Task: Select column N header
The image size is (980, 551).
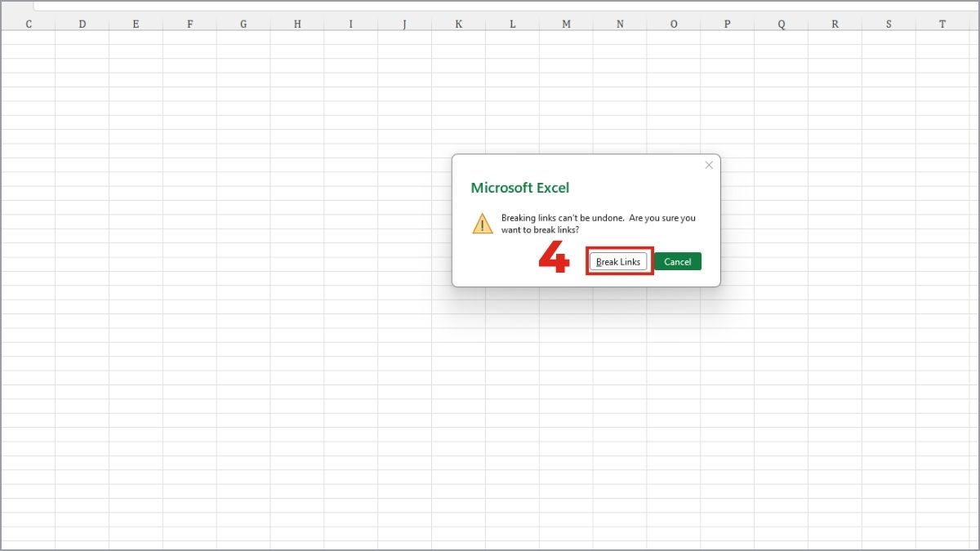Action: [x=620, y=24]
